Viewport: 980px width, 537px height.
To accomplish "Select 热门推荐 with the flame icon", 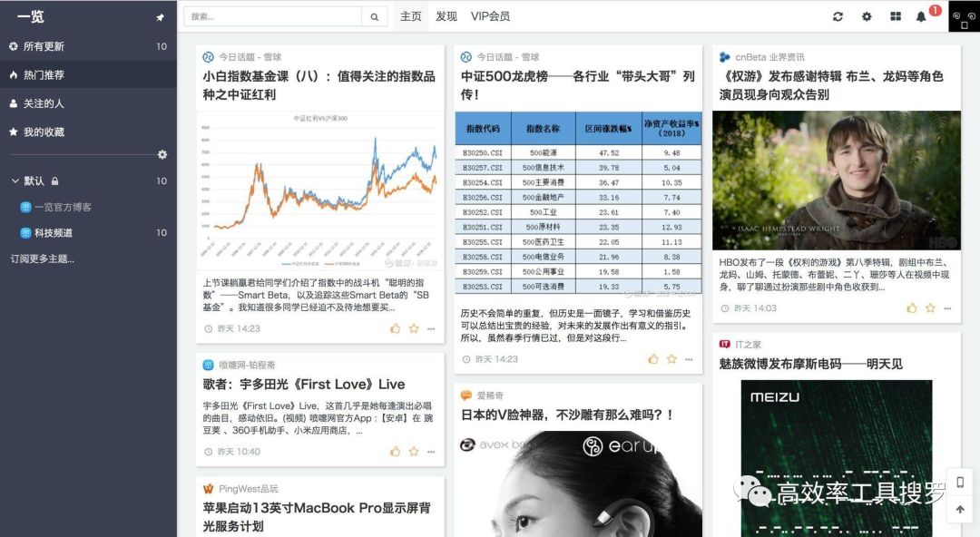I will (x=12, y=74).
